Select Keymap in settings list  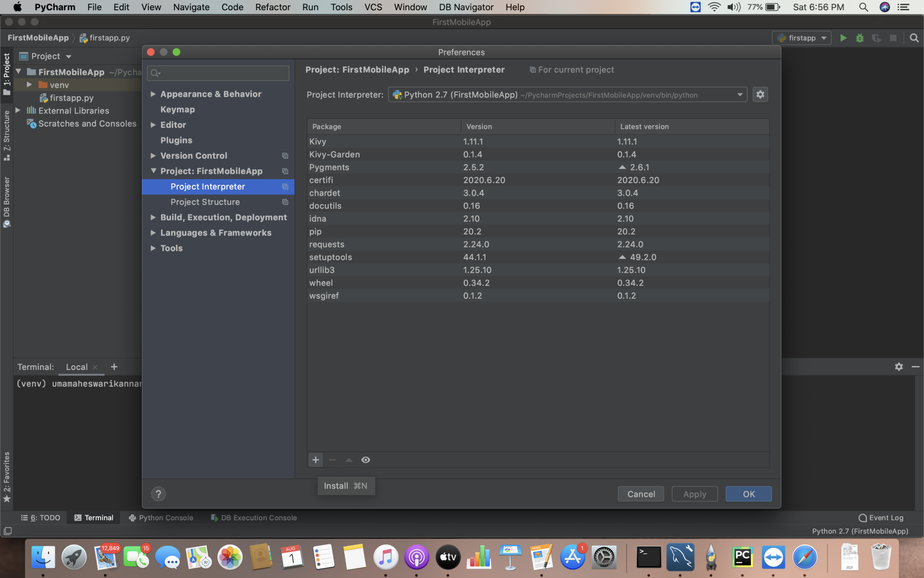pos(177,109)
